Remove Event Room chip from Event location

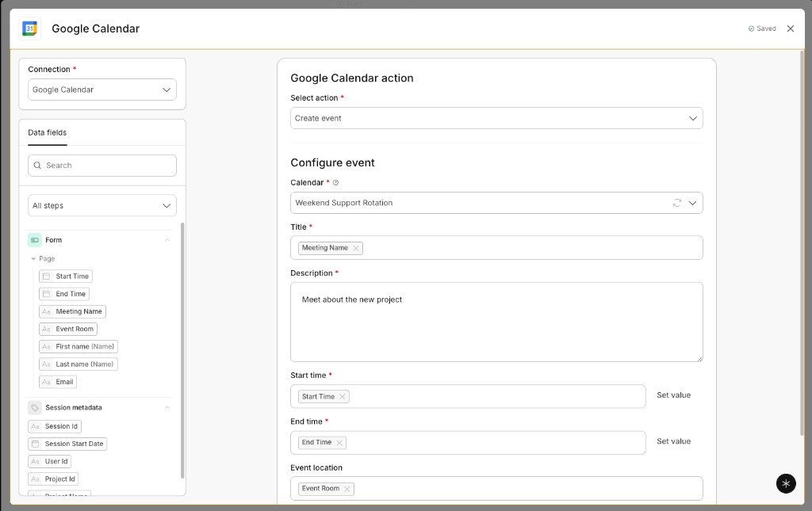(347, 489)
